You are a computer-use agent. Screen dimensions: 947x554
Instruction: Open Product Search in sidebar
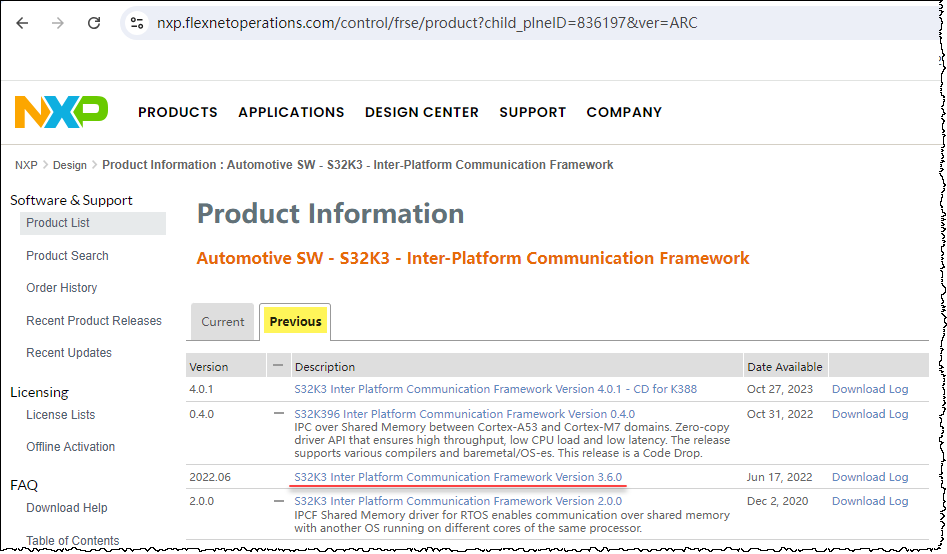click(67, 256)
